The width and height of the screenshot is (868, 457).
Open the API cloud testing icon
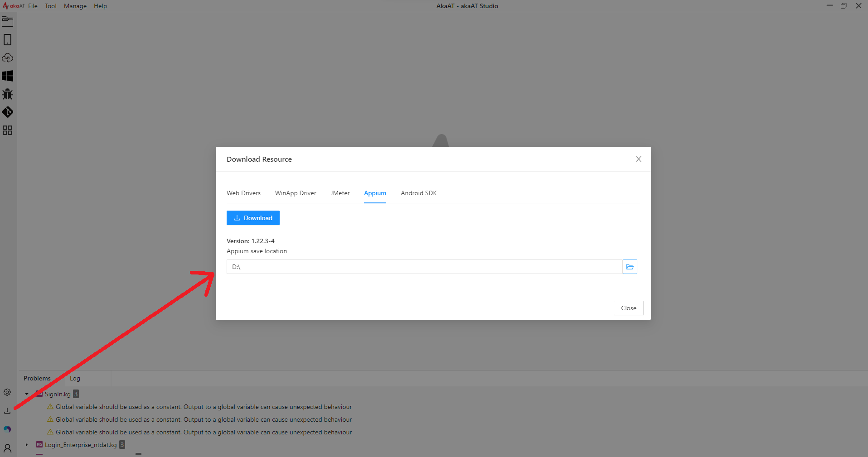click(8, 58)
